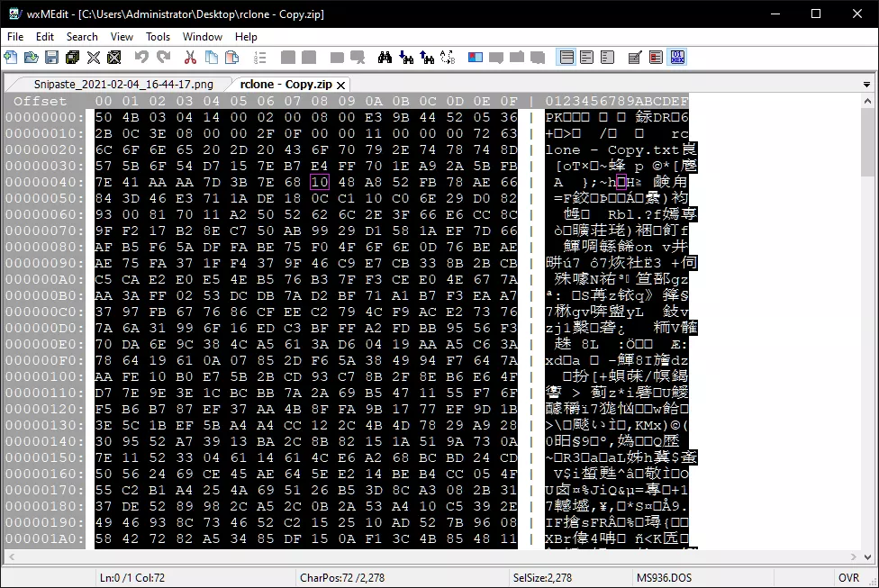The height and width of the screenshot is (588, 879).
Task: Open the File menu
Action: [15, 36]
